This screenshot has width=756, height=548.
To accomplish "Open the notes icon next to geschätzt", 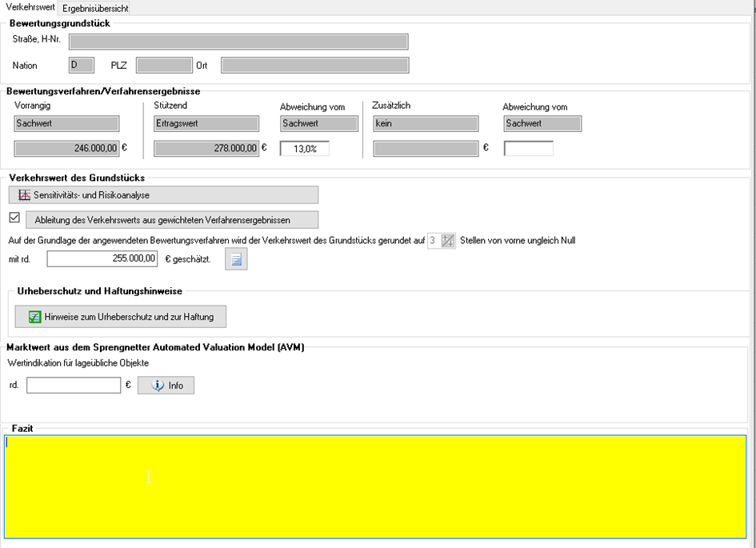I will (236, 259).
